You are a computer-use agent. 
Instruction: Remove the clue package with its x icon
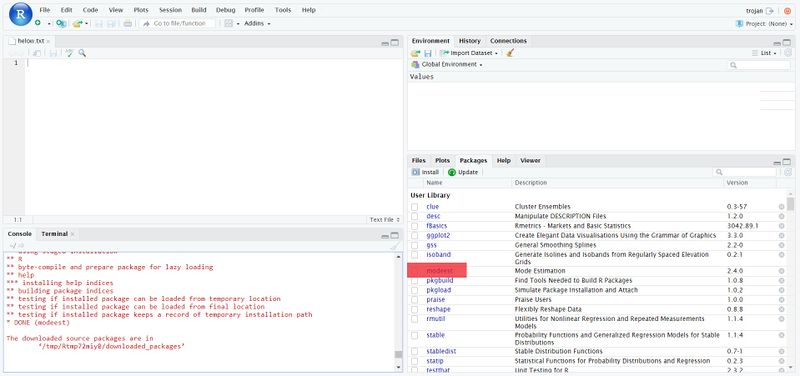pos(781,207)
